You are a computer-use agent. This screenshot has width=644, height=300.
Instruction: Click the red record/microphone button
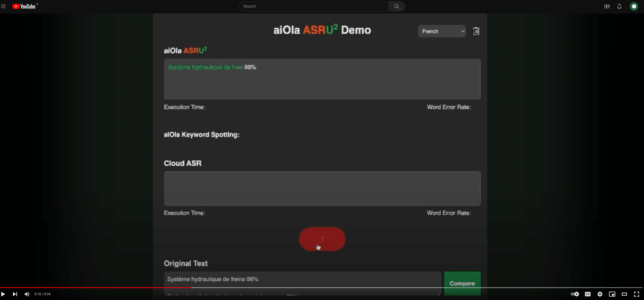click(321, 239)
